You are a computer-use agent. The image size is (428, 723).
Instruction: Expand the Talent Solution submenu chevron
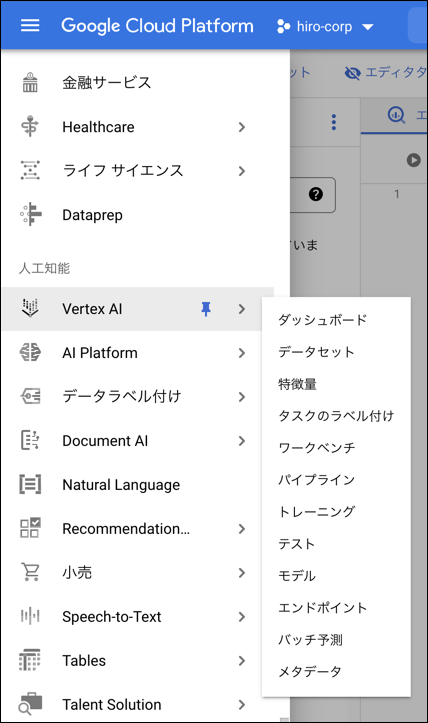pos(242,705)
